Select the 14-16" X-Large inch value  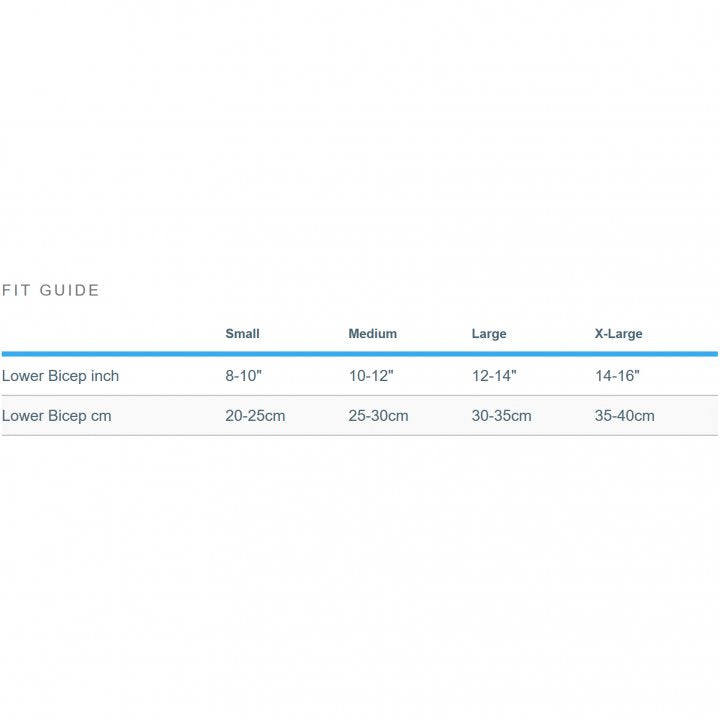pos(617,376)
